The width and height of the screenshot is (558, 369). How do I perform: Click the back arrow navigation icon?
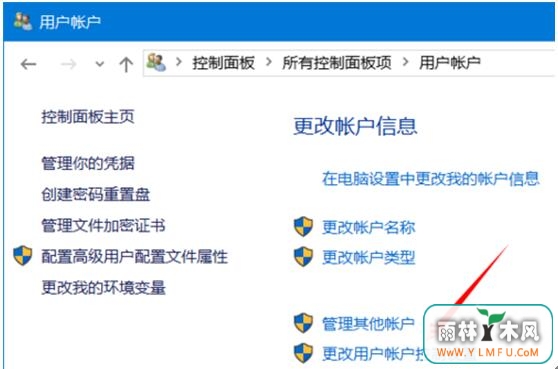(x=28, y=64)
